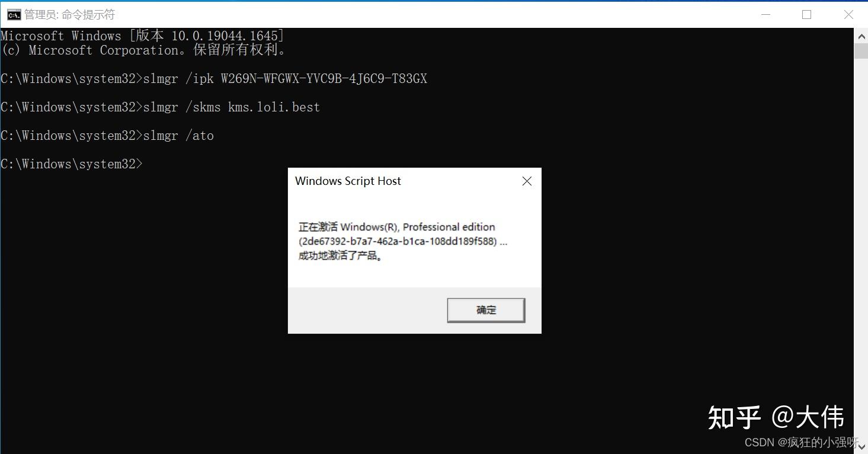Click the empty C:\Windows\system32> prompt line

[72, 164]
